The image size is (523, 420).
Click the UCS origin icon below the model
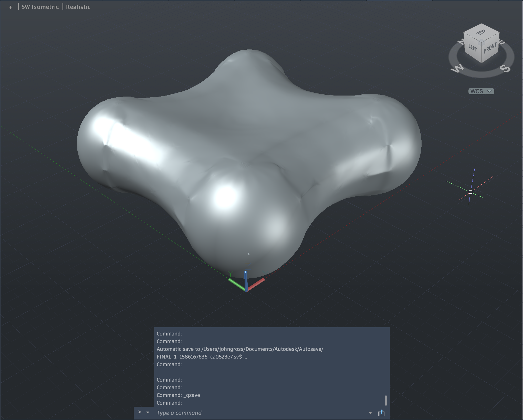pos(246,290)
